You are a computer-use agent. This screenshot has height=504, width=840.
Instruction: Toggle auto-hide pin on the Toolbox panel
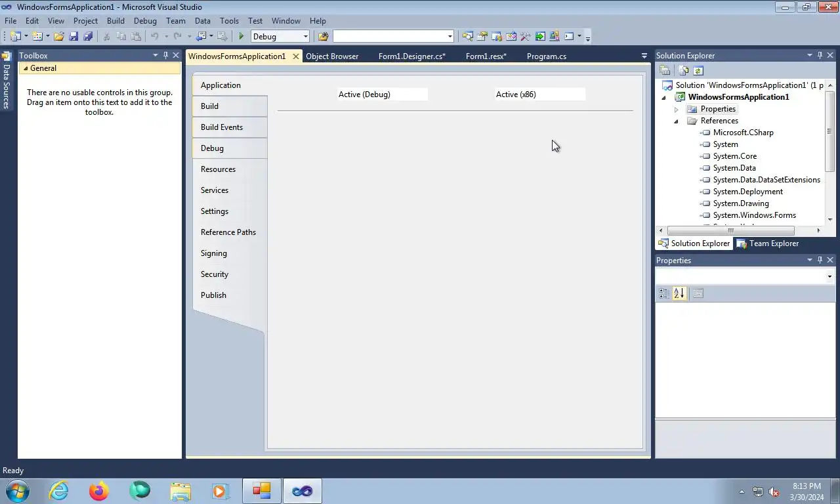tap(165, 56)
